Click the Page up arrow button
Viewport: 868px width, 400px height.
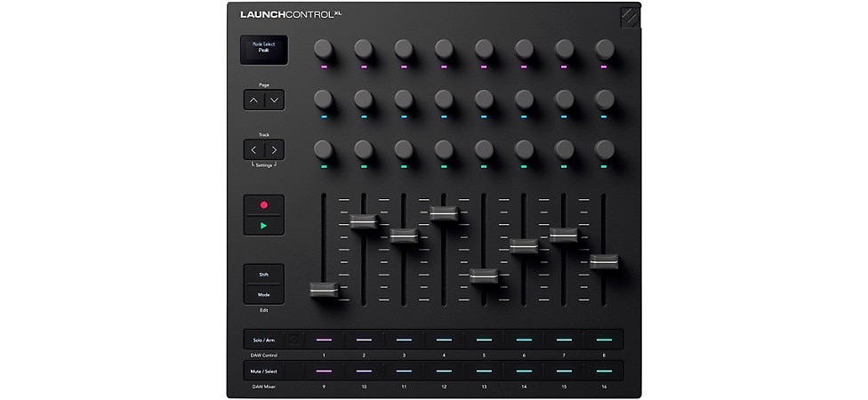pyautogui.click(x=253, y=100)
